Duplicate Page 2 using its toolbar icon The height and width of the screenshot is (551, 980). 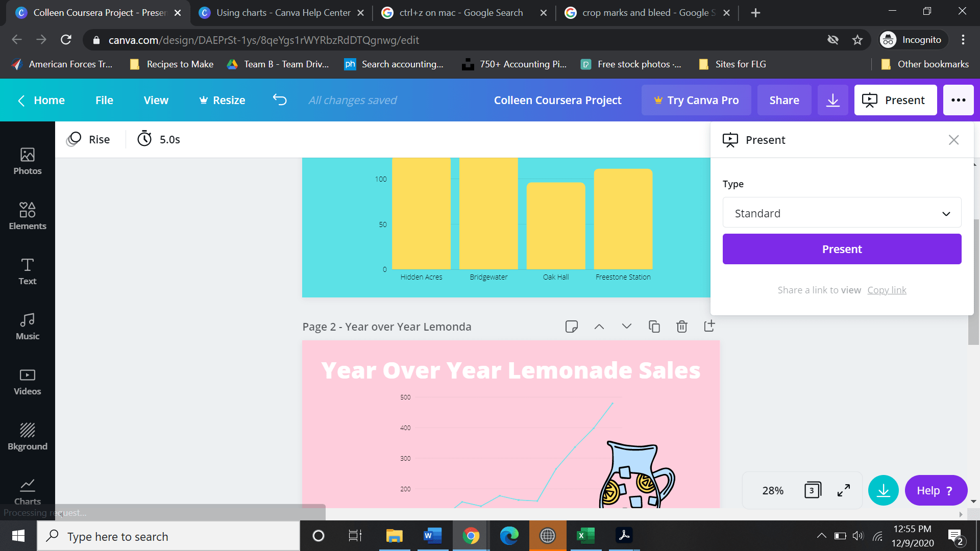pos(654,326)
